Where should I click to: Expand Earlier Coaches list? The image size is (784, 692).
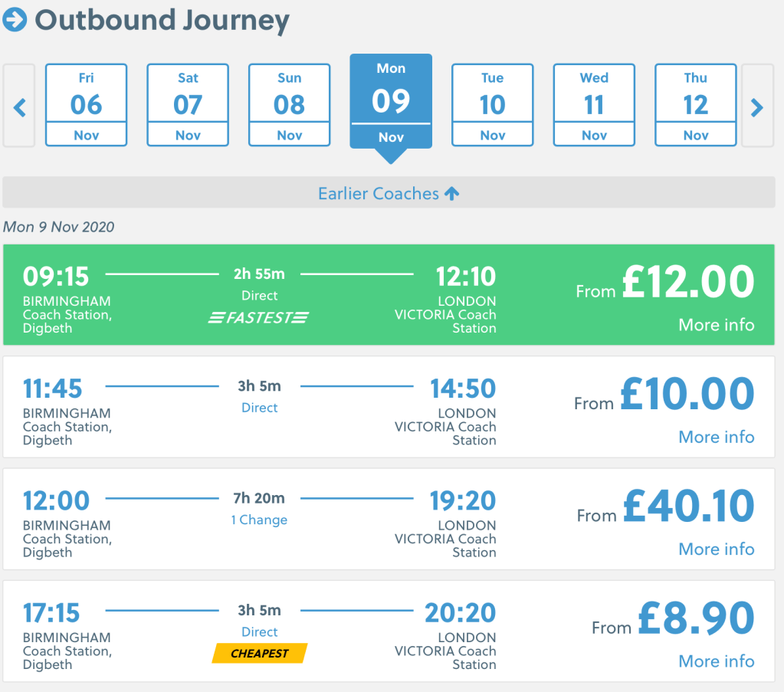(x=389, y=194)
